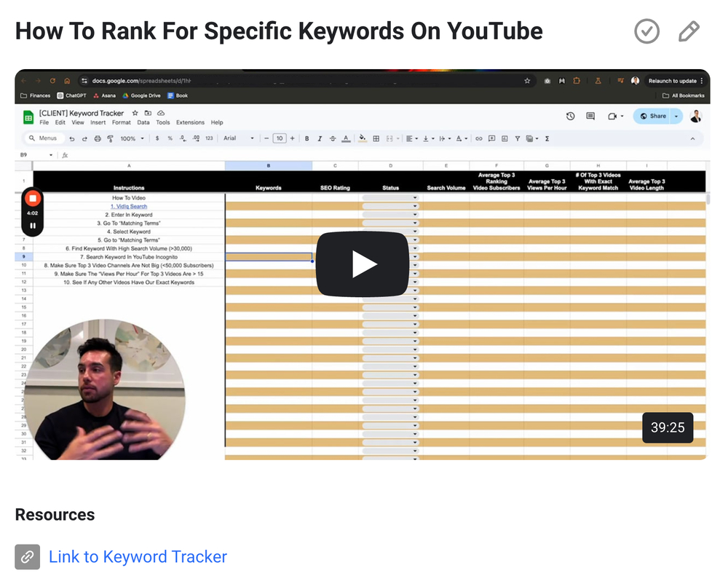The image size is (728, 581).
Task: Open the horizontal align dropdown
Action: tap(412, 138)
